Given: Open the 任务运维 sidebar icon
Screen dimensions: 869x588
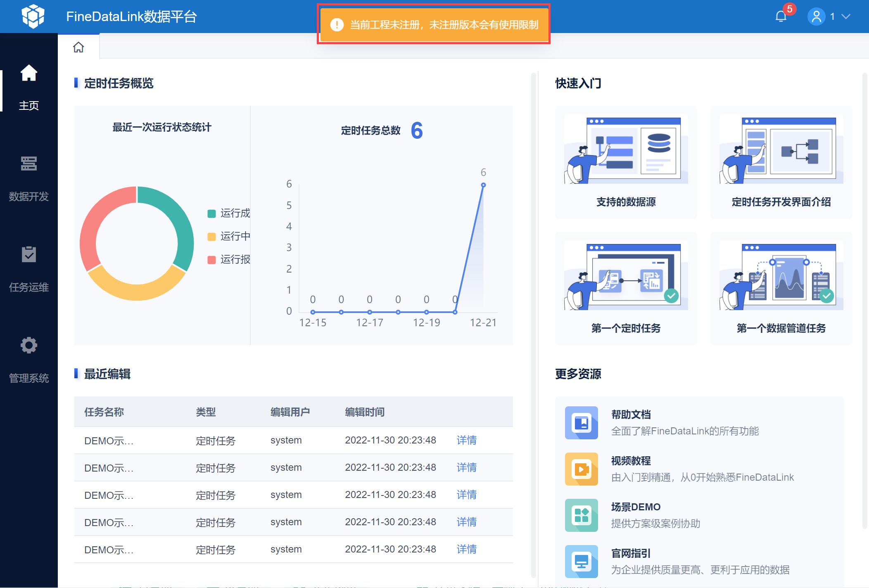Looking at the screenshot, I should tap(29, 255).
